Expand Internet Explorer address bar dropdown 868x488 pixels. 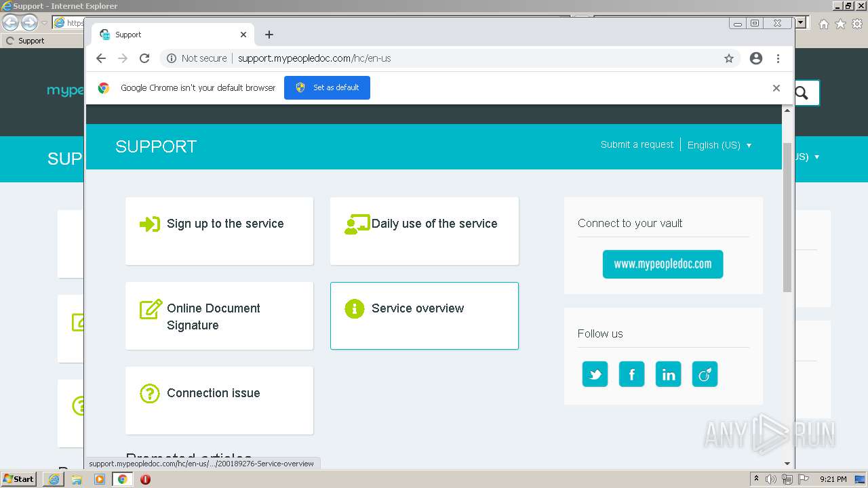pos(801,22)
